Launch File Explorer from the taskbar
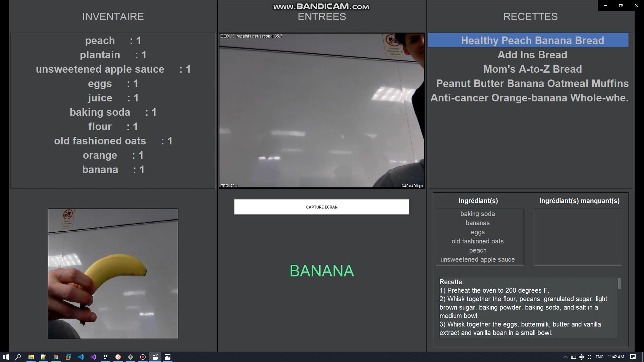Viewport: 644px width, 362px height. pos(31,357)
